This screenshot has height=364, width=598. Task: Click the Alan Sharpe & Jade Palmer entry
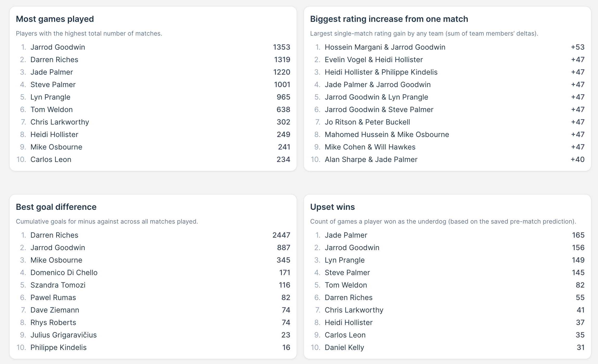click(371, 159)
